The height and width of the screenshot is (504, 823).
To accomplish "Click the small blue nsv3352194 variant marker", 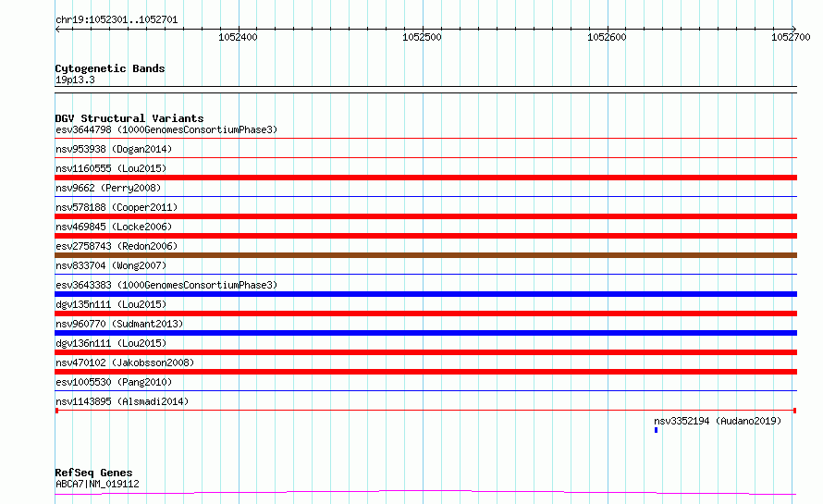I will 657,431.
